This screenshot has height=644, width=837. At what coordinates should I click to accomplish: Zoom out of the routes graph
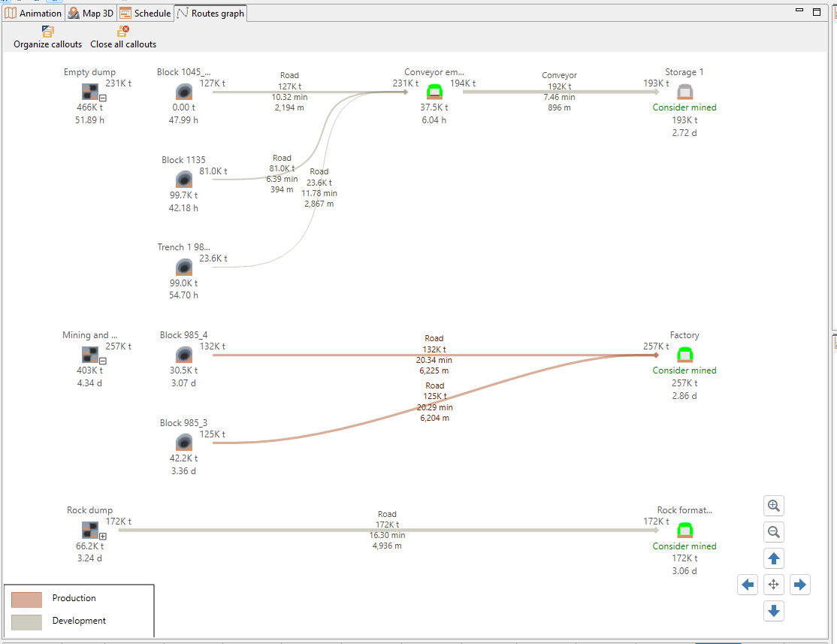(773, 532)
